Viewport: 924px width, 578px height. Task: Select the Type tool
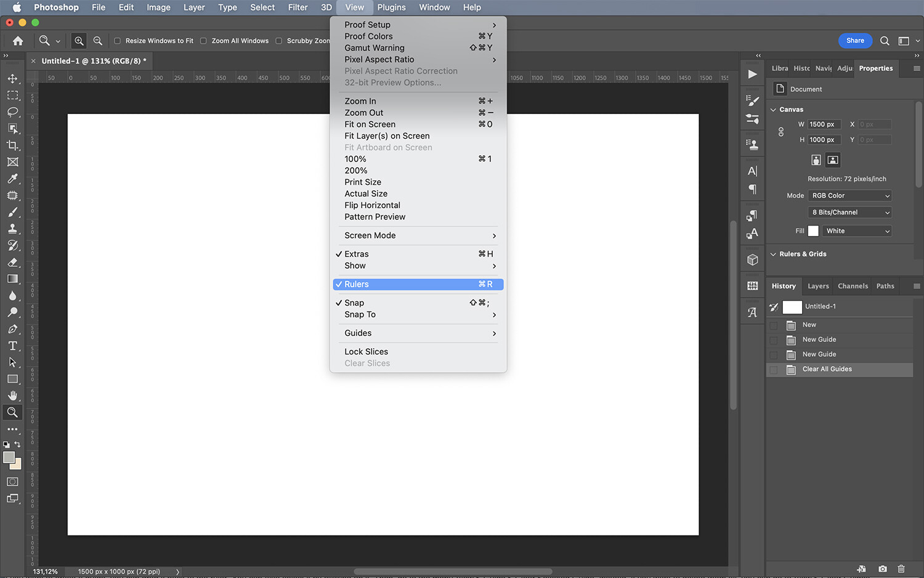(x=12, y=346)
